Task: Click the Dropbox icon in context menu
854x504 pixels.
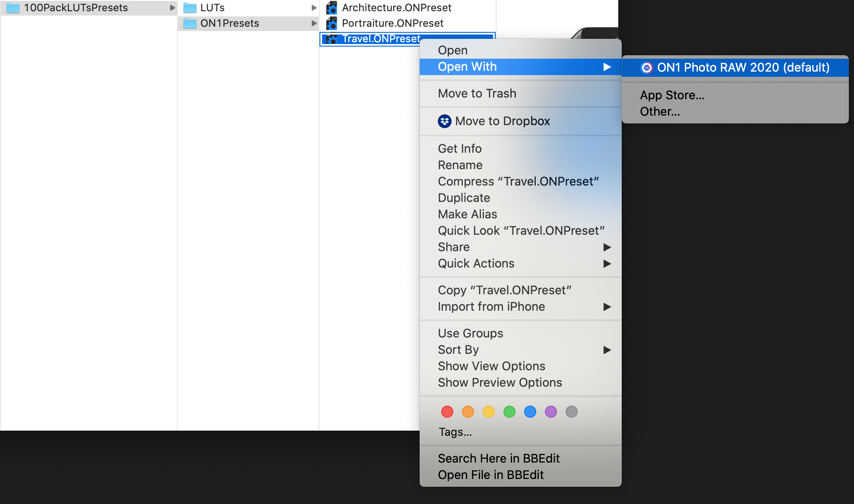Action: (x=445, y=121)
